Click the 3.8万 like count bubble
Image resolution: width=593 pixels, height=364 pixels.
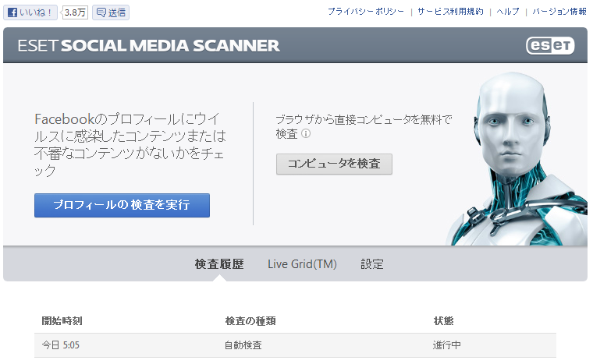(x=75, y=12)
